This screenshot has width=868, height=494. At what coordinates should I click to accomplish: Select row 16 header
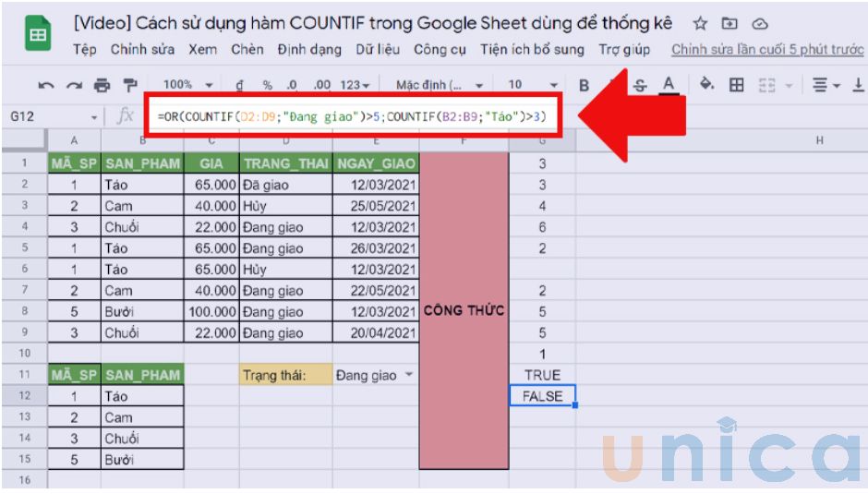(x=24, y=479)
